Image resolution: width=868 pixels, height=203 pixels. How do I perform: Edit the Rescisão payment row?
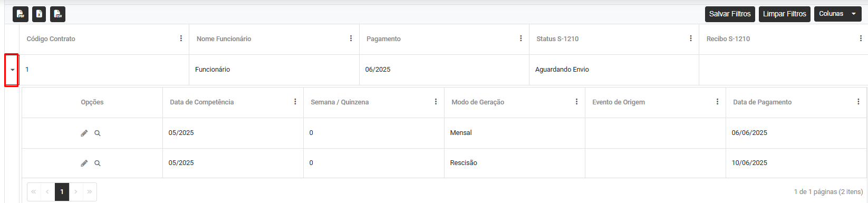pyautogui.click(x=84, y=163)
